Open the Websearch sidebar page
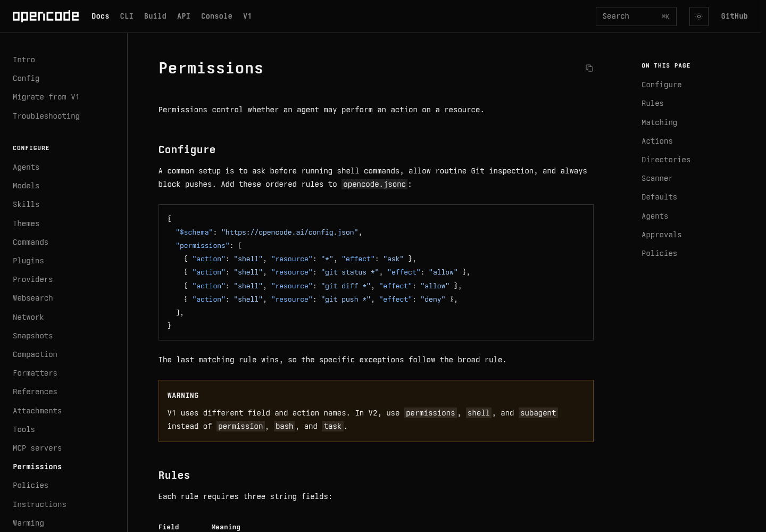This screenshot has width=766, height=532. click(33, 298)
